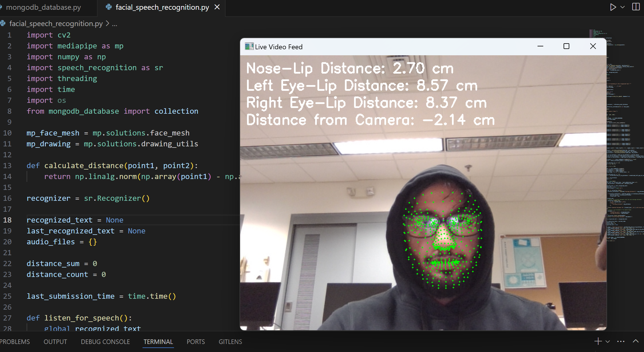Open panel more actions ellipsis
This screenshot has width=644, height=352.
[621, 341]
